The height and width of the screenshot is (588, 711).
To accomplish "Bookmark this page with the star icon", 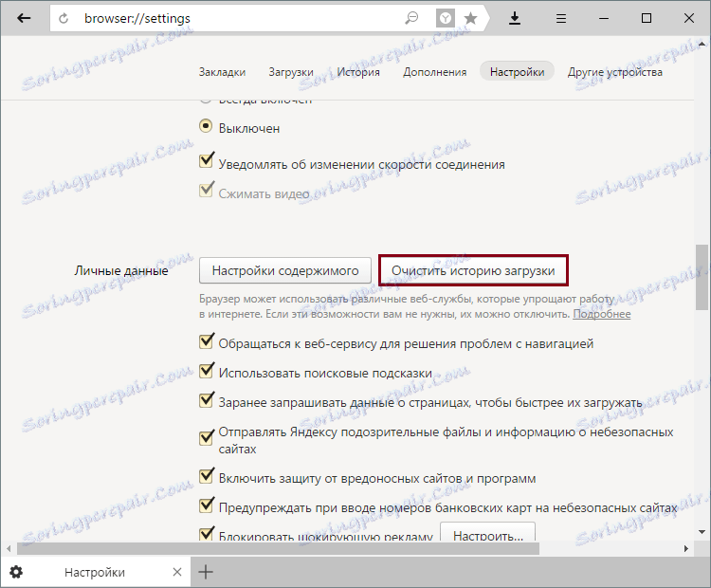I will coord(470,18).
